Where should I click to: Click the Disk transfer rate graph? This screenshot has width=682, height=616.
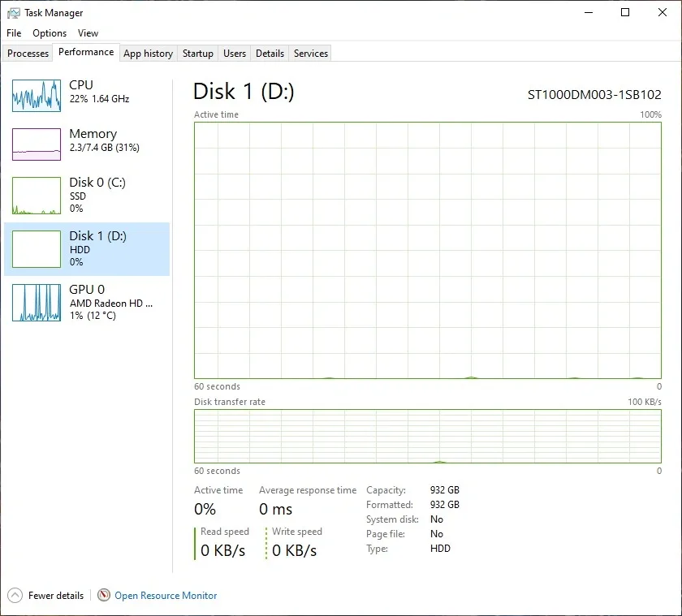tap(428, 436)
